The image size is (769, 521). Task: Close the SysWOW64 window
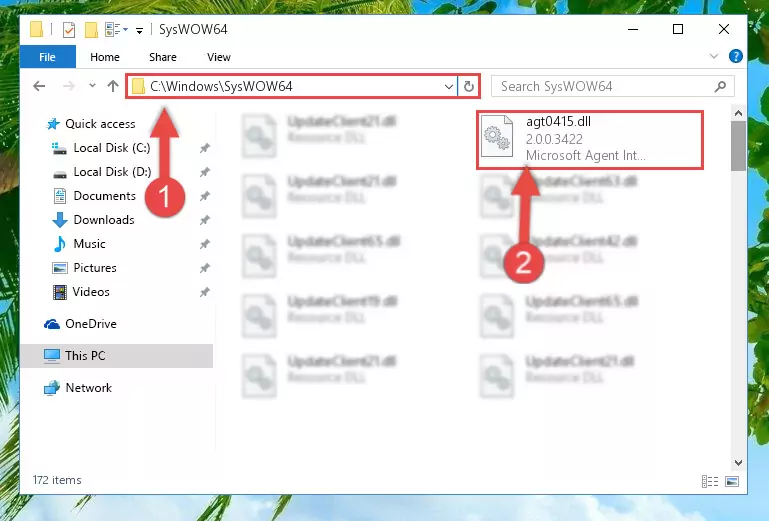[723, 29]
